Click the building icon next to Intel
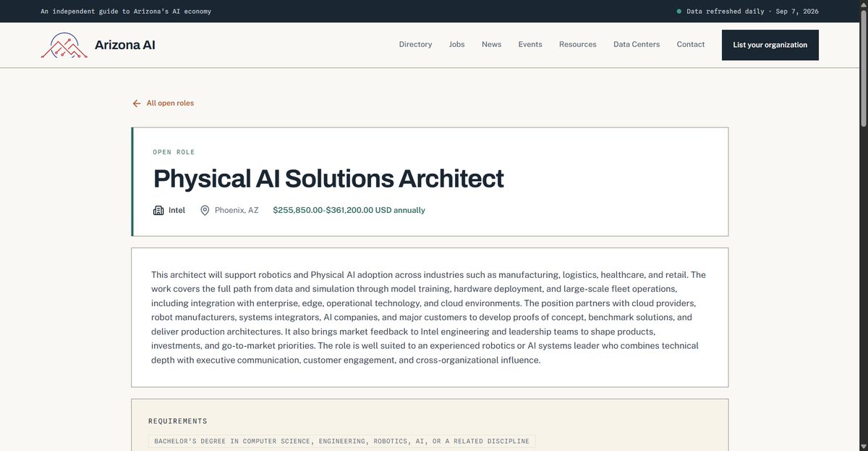 click(x=158, y=211)
